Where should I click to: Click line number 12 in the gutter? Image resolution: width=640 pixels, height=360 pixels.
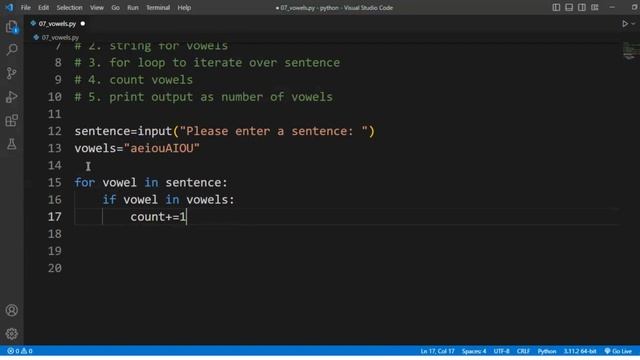(55, 131)
